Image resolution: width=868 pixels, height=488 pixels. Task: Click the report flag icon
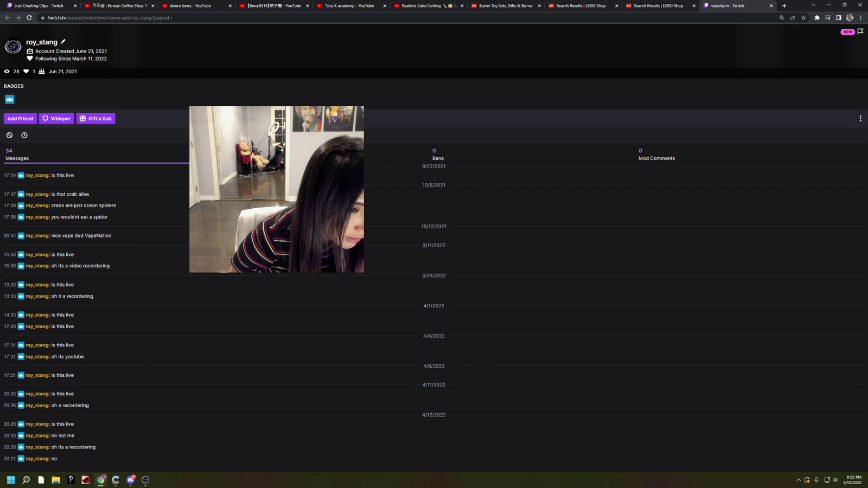tap(860, 31)
